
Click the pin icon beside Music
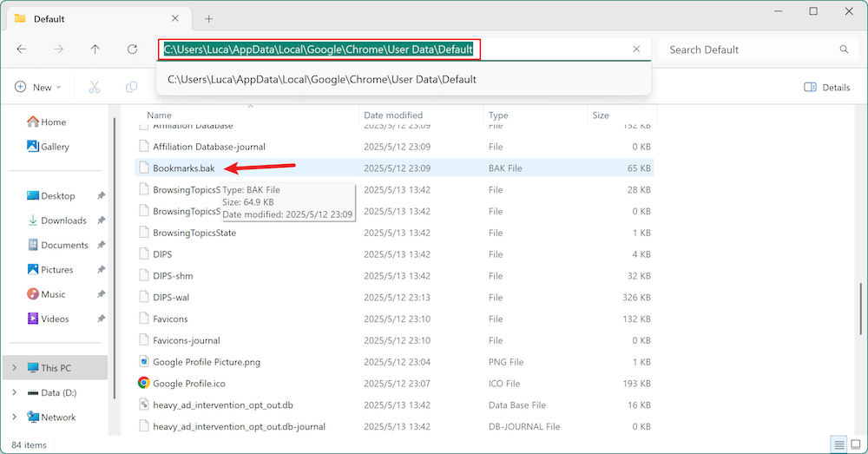[x=101, y=294]
